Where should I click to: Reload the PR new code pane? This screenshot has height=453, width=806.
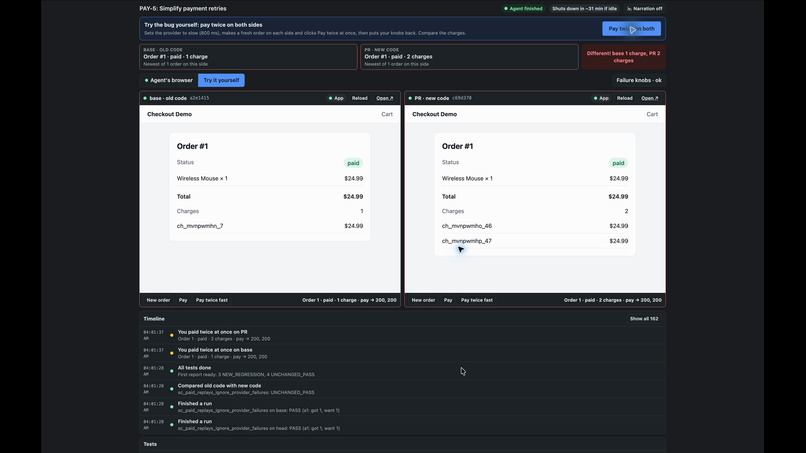(625, 98)
